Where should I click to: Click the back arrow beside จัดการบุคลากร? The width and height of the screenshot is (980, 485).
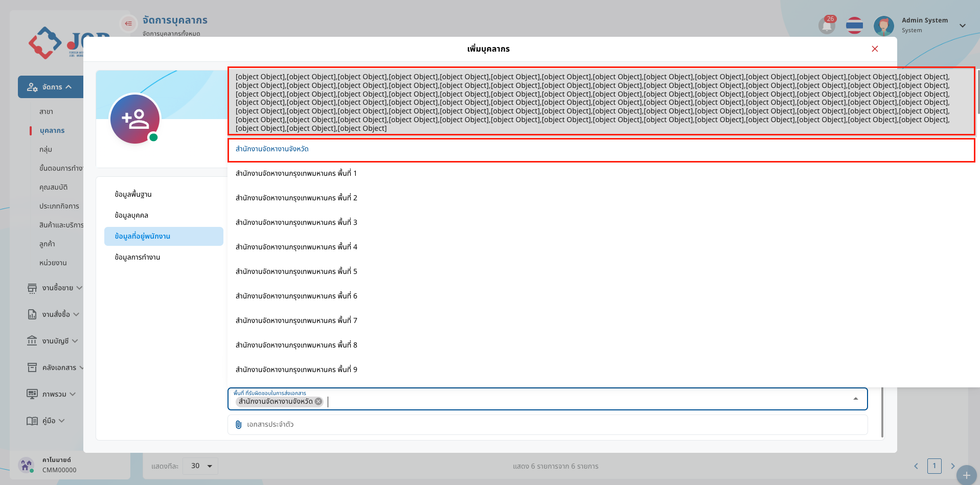[128, 24]
